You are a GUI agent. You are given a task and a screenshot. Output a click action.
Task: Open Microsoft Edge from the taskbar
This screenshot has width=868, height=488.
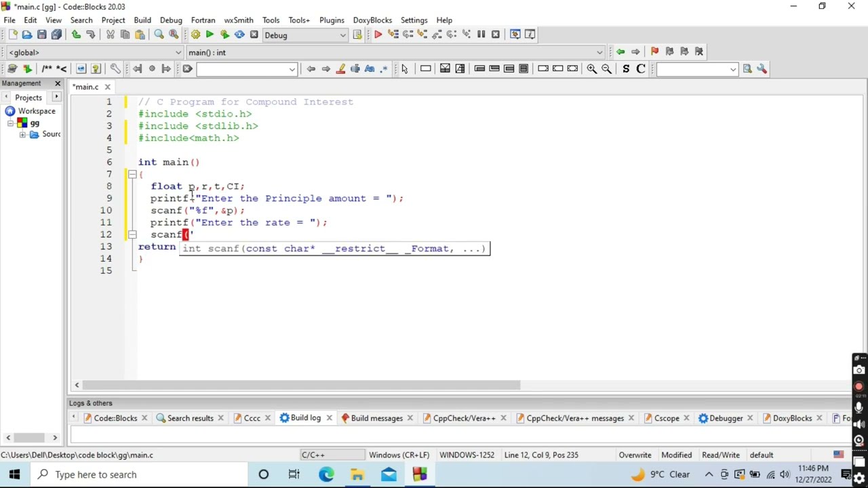(x=326, y=474)
